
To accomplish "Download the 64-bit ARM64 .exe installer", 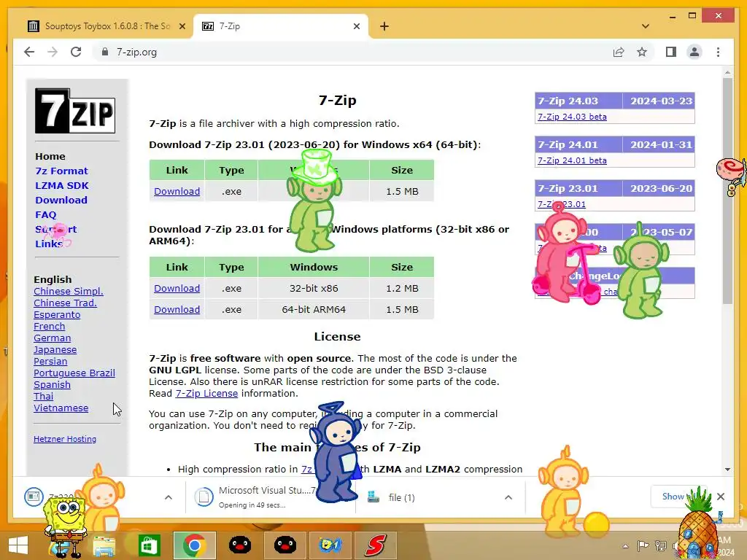I will click(177, 309).
